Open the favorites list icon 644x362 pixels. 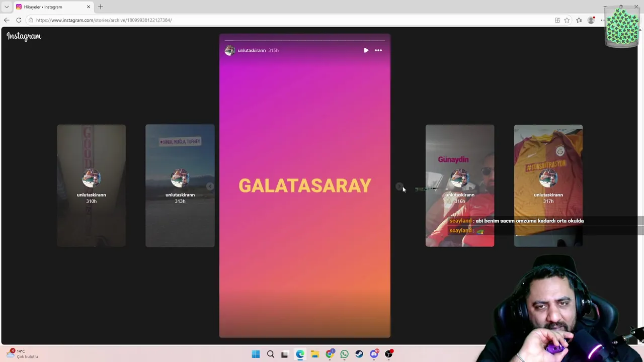(x=579, y=20)
